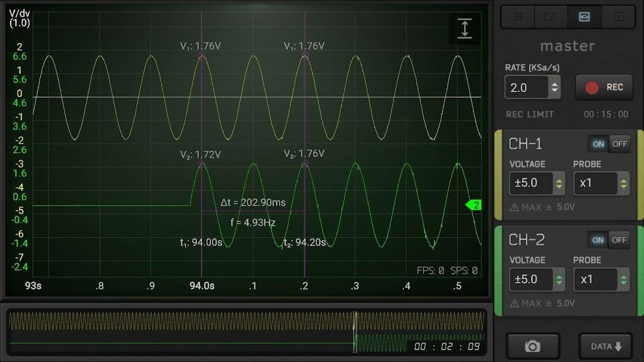Image resolution: width=644 pixels, height=362 pixels.
Task: Turn CH-2 on
Action: [598, 240]
